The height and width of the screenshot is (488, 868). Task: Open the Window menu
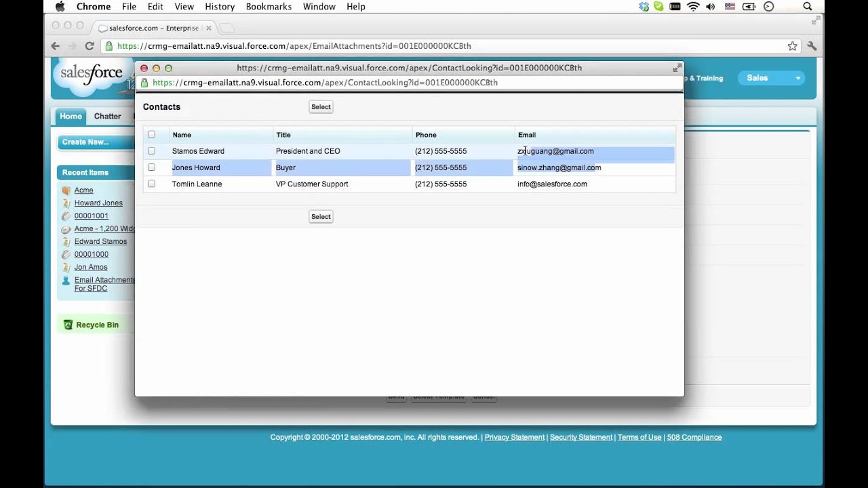pos(319,7)
